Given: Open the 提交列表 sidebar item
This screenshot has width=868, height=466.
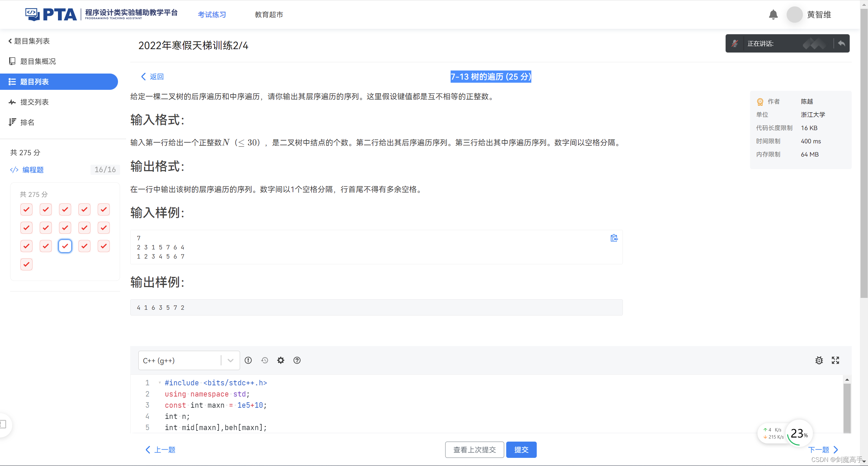Looking at the screenshot, I should click(x=34, y=102).
